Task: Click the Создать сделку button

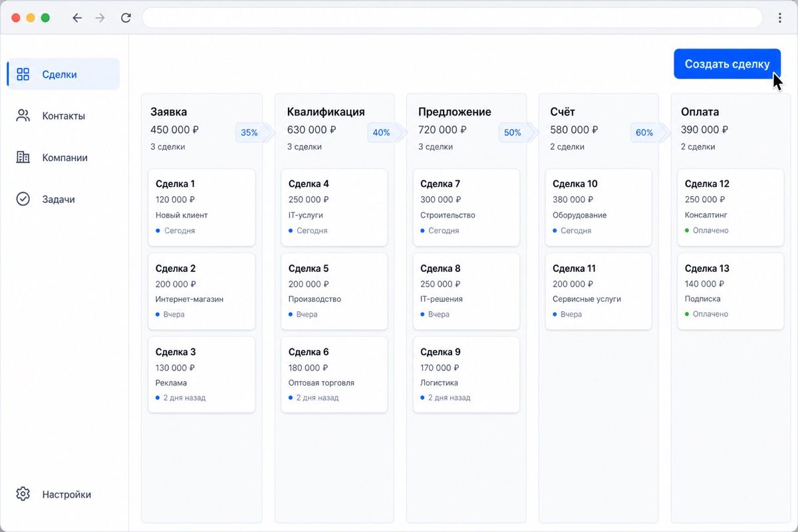Action: (x=727, y=64)
